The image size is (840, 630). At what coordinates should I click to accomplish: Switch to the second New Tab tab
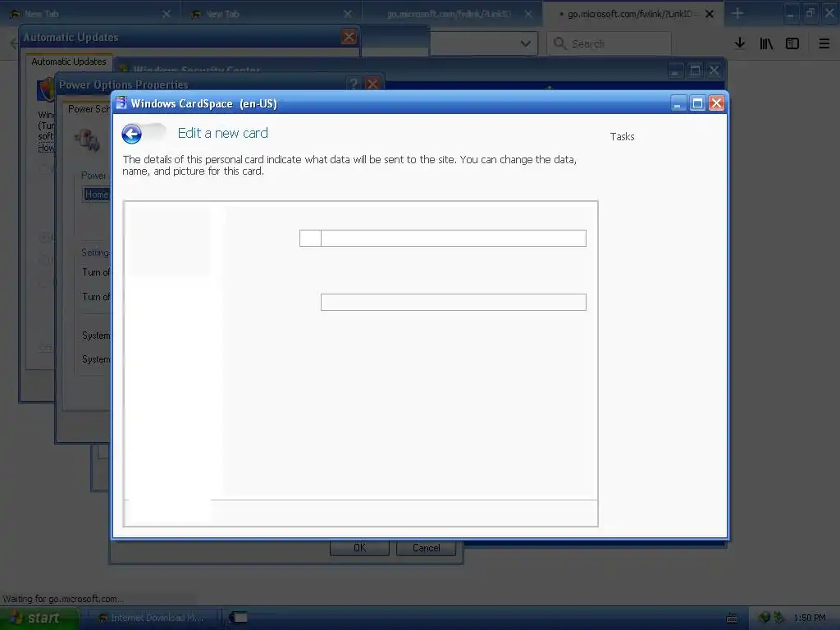coord(271,14)
